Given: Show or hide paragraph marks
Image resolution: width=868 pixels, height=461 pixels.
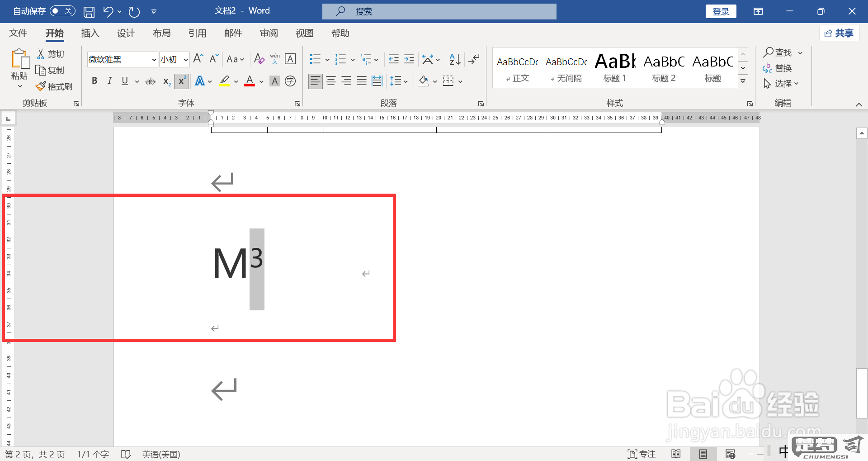Looking at the screenshot, I should tap(474, 59).
